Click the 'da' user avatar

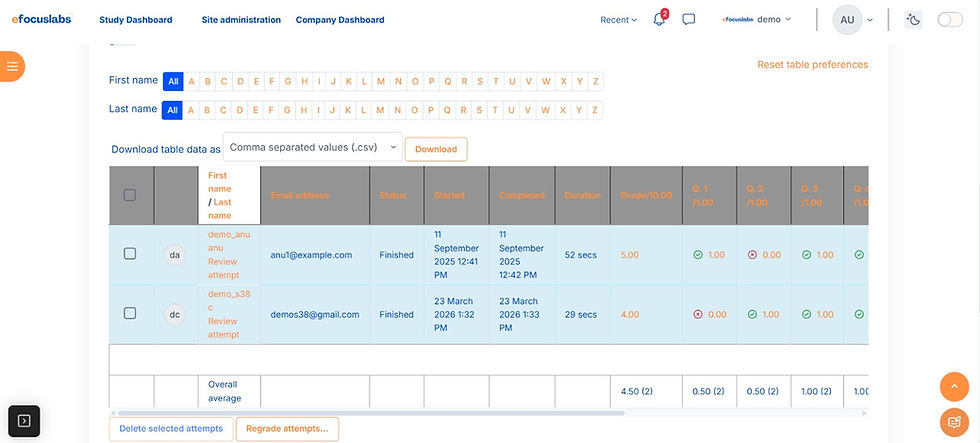pyautogui.click(x=175, y=255)
